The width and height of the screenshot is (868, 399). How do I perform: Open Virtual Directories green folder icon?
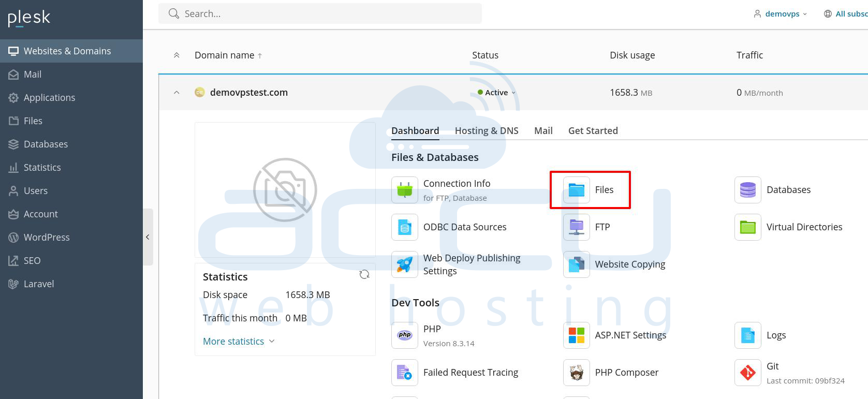pyautogui.click(x=748, y=227)
